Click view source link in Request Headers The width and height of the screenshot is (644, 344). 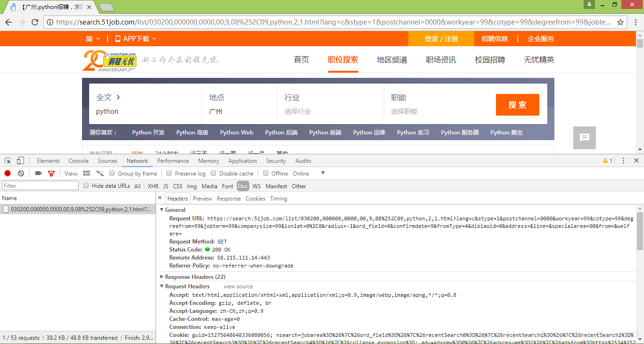click(x=238, y=286)
